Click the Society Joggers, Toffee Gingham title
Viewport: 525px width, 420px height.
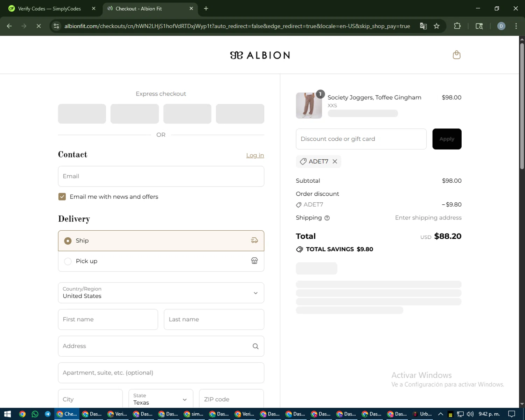tap(374, 98)
